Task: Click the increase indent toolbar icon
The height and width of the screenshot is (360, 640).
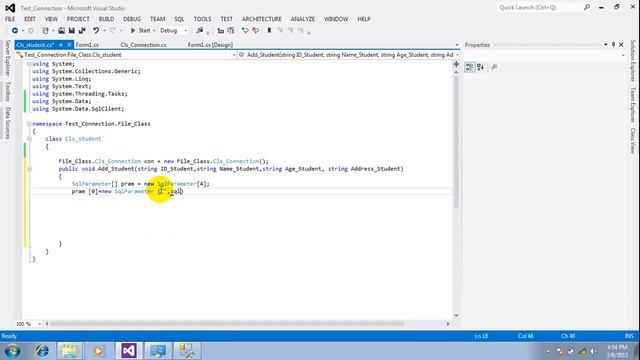Action: pyautogui.click(x=231, y=31)
